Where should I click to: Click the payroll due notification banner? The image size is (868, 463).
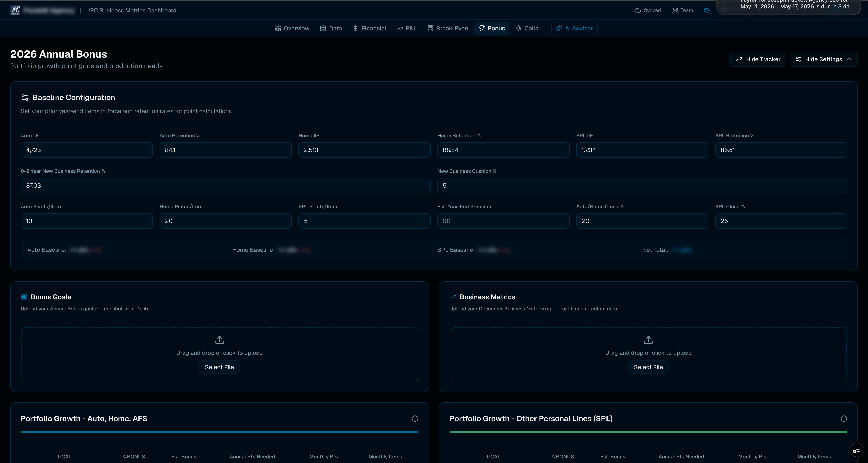[788, 7]
